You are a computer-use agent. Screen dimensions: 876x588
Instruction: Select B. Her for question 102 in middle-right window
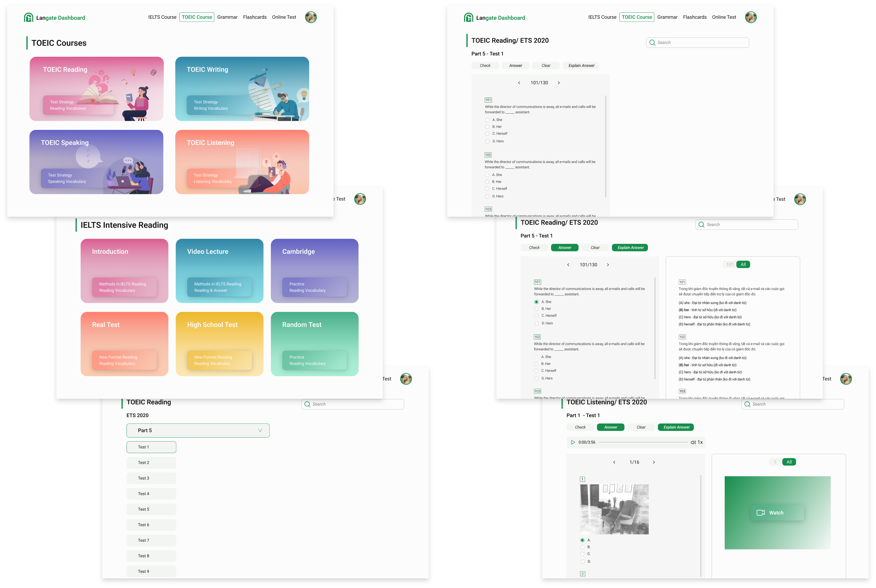click(536, 364)
